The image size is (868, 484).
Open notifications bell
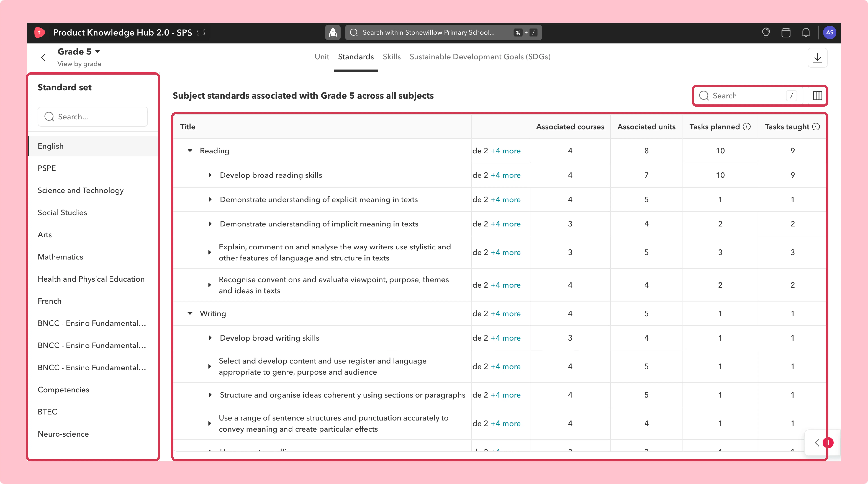(806, 32)
